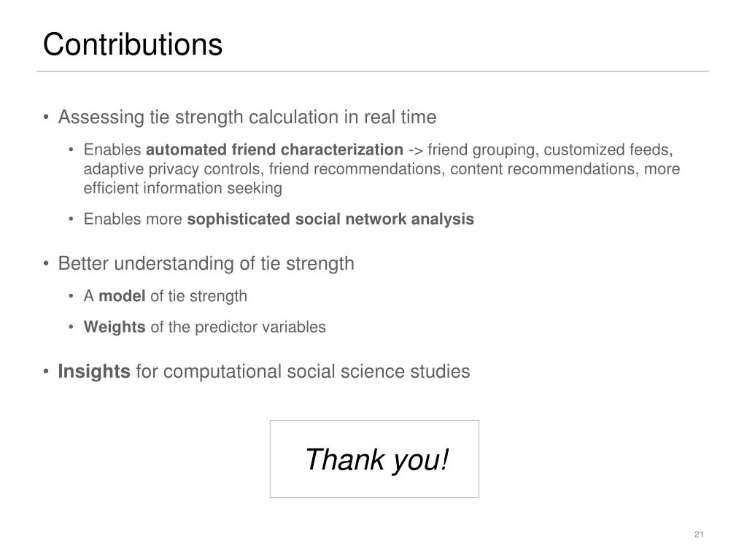Click the bold phrase sophisticated social network analysis
Screen dimensions: 747x560
330,219
